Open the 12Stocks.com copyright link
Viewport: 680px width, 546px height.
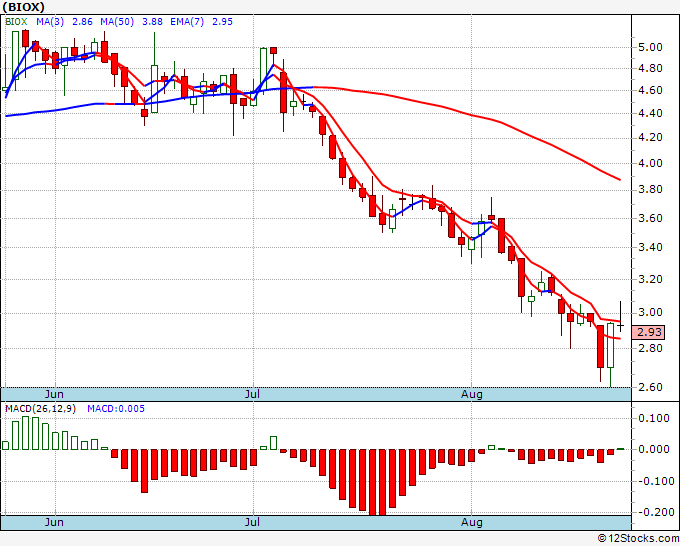tap(638, 539)
